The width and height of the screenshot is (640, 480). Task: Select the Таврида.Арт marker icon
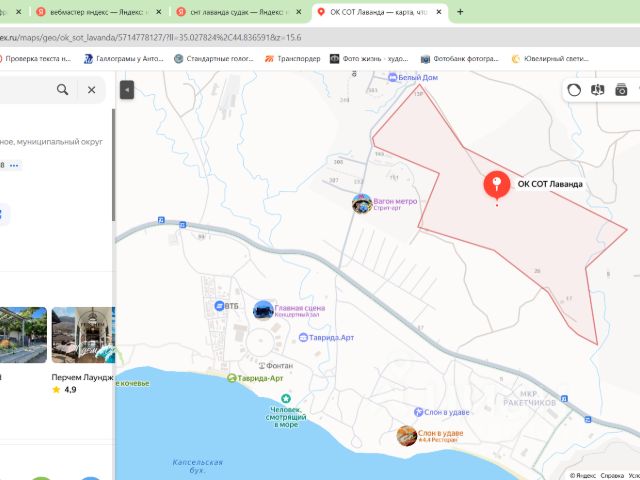point(303,338)
